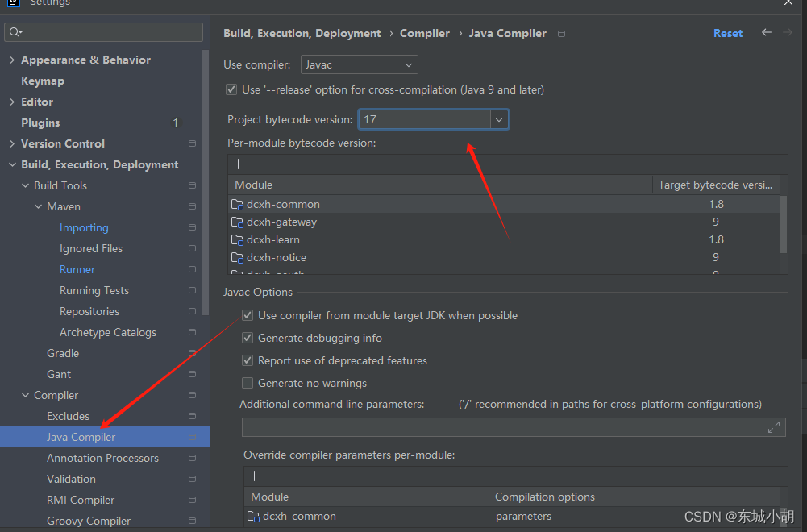This screenshot has width=807, height=532.
Task: Collapse the Build, Execution, Deployment tree section
Action: (x=11, y=164)
